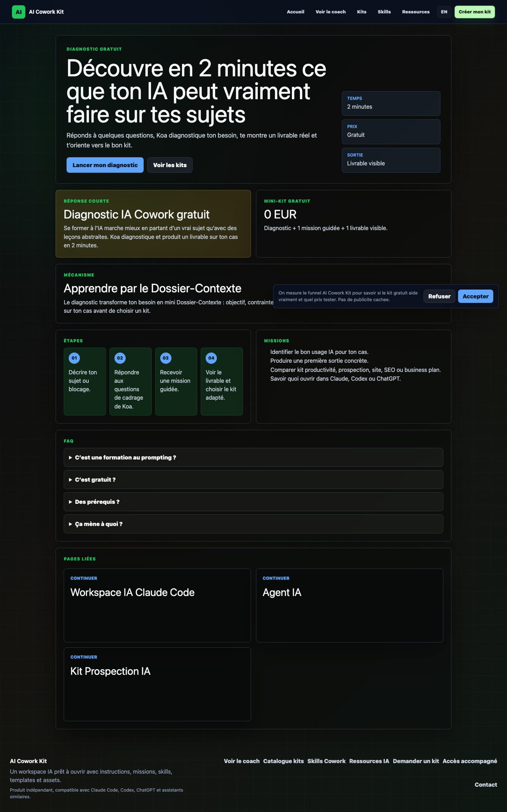The height and width of the screenshot is (812, 507).
Task: Click the Créer mon kit button
Action: (474, 12)
